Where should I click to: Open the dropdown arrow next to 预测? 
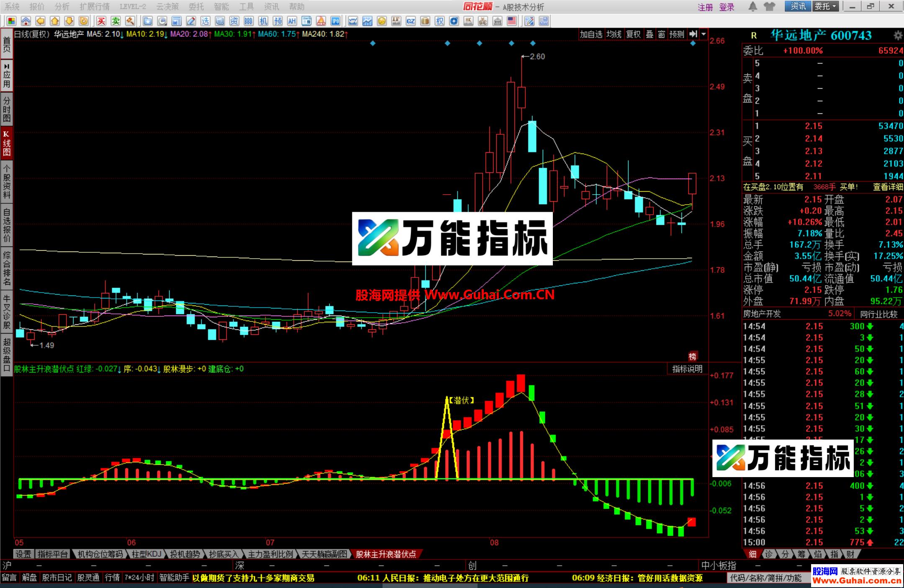point(704,34)
